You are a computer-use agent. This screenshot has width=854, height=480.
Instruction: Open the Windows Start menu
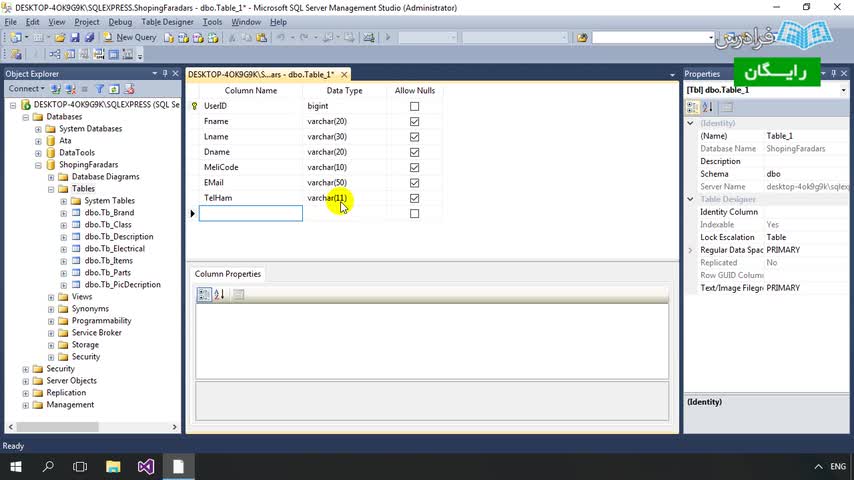pos(16,467)
